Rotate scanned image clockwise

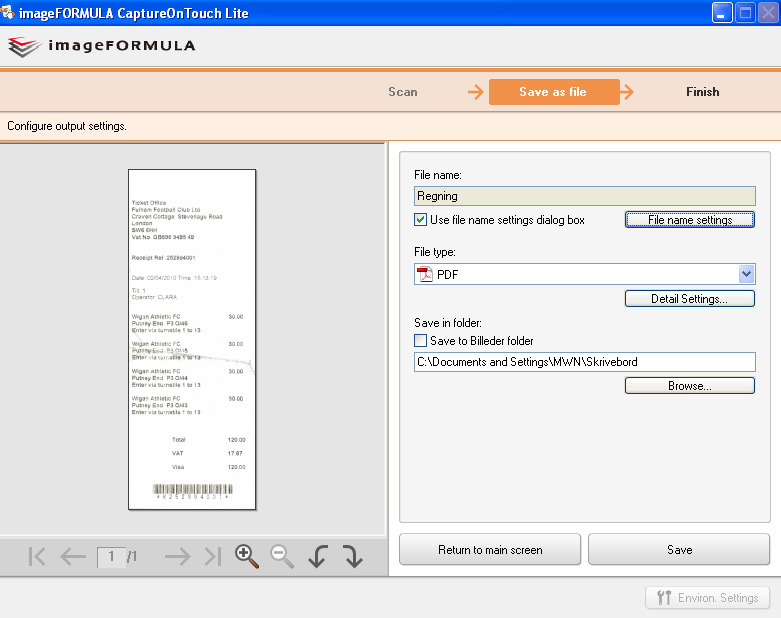353,556
